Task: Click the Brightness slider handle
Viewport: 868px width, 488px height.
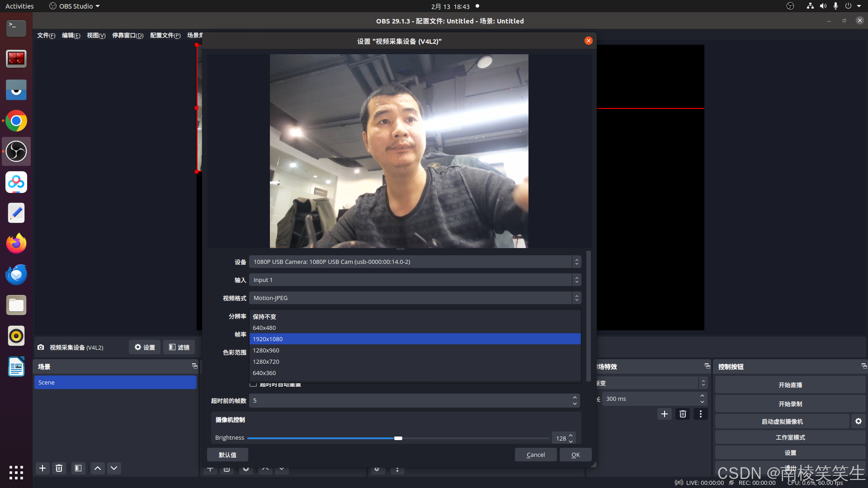Action: coord(398,438)
